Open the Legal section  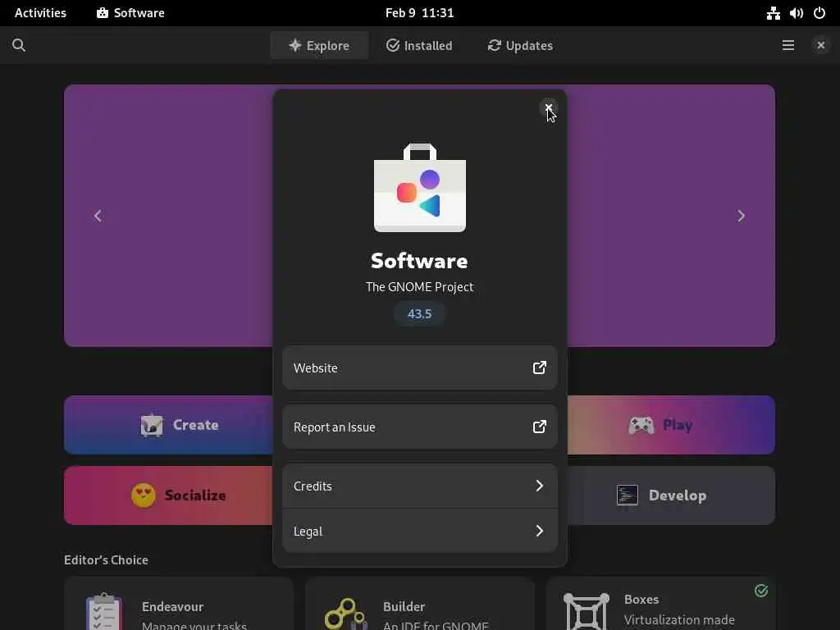[x=420, y=531]
